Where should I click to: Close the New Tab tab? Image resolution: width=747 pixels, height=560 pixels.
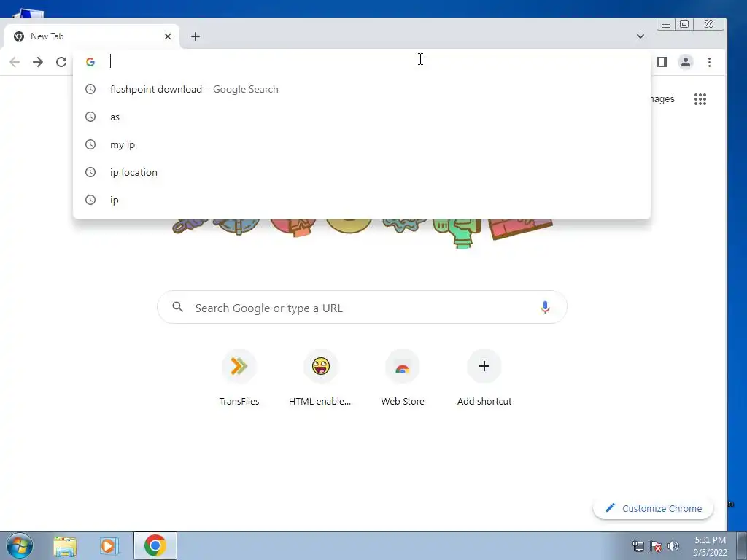pos(168,36)
